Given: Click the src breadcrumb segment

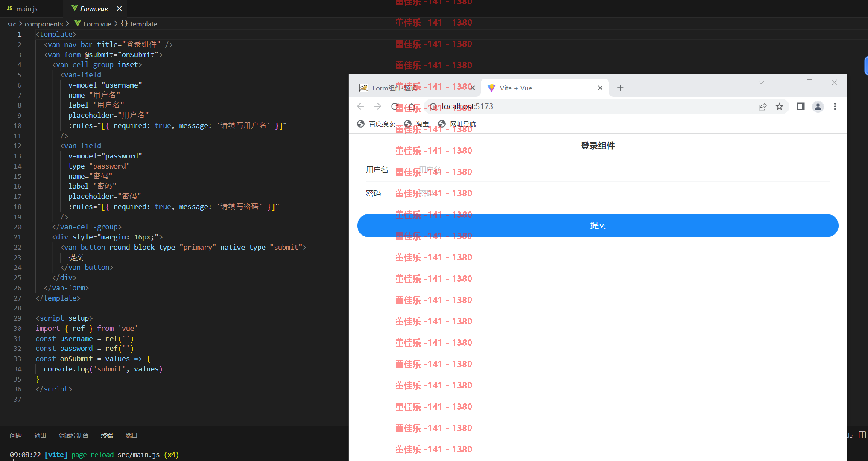Looking at the screenshot, I should (12, 24).
